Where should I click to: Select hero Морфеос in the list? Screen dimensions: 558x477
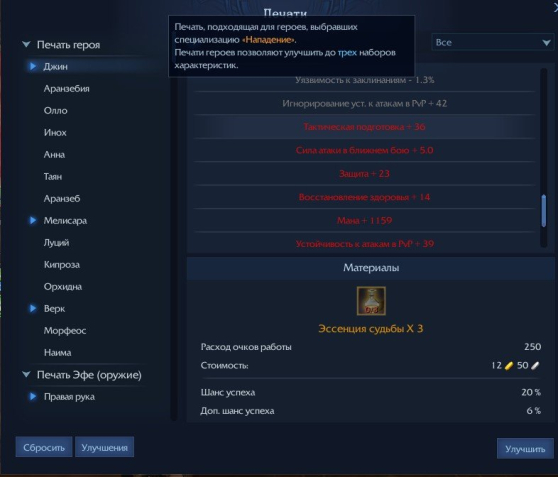tap(65, 331)
